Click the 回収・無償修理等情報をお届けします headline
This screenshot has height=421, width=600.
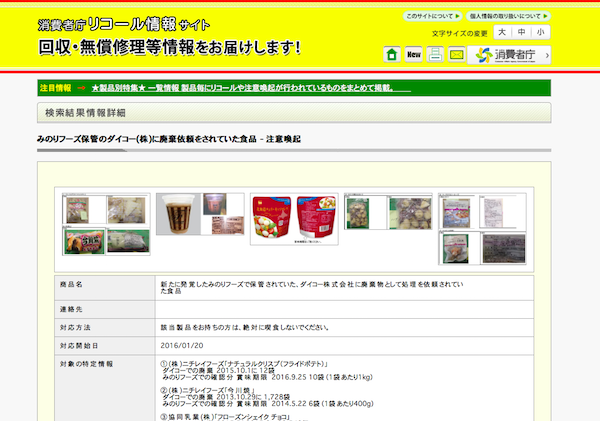click(x=170, y=47)
